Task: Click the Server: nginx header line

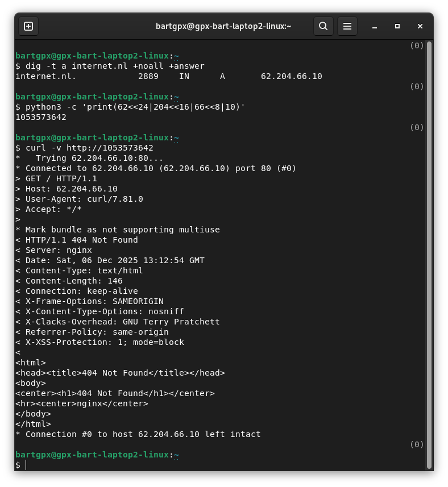Action: 59,250
